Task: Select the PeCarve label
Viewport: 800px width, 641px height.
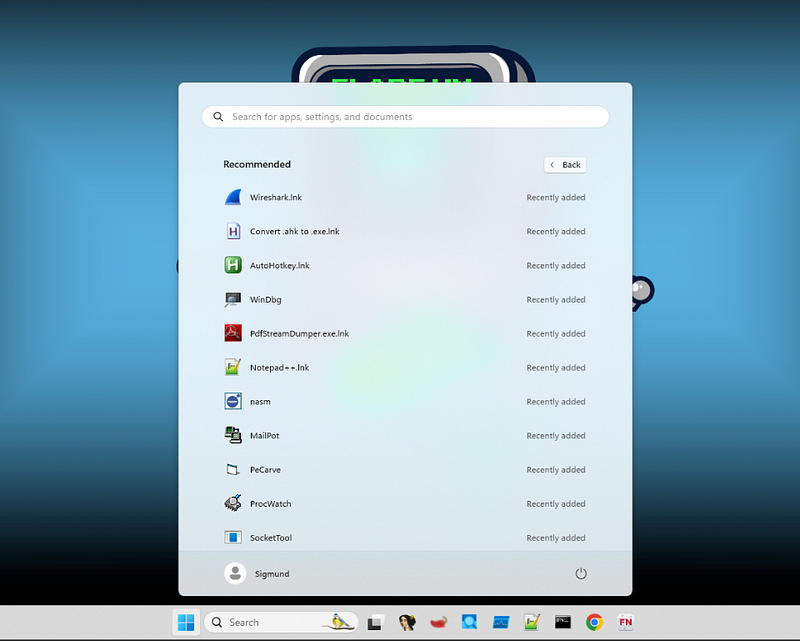Action: (265, 470)
